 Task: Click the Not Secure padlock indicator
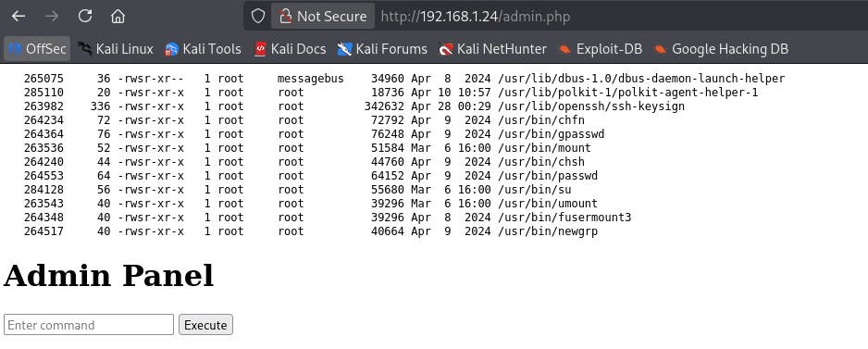323,16
